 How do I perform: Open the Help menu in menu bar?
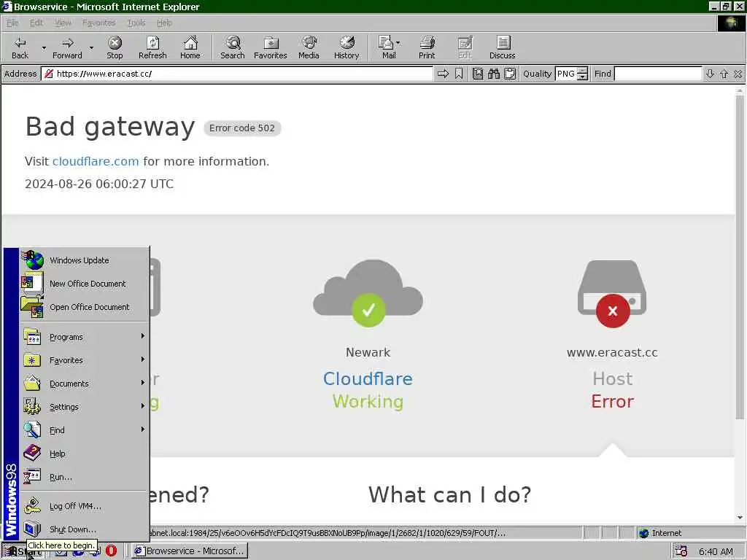click(164, 23)
